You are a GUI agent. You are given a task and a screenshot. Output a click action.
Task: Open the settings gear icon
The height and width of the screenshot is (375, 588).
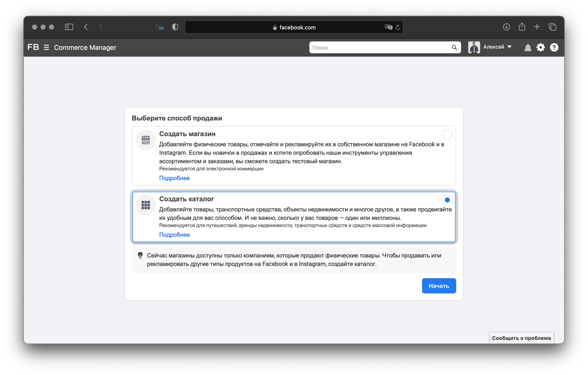(541, 48)
